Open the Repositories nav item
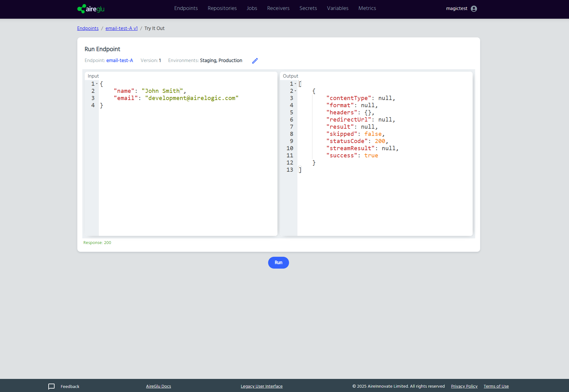The width and height of the screenshot is (569, 392). 222,8
